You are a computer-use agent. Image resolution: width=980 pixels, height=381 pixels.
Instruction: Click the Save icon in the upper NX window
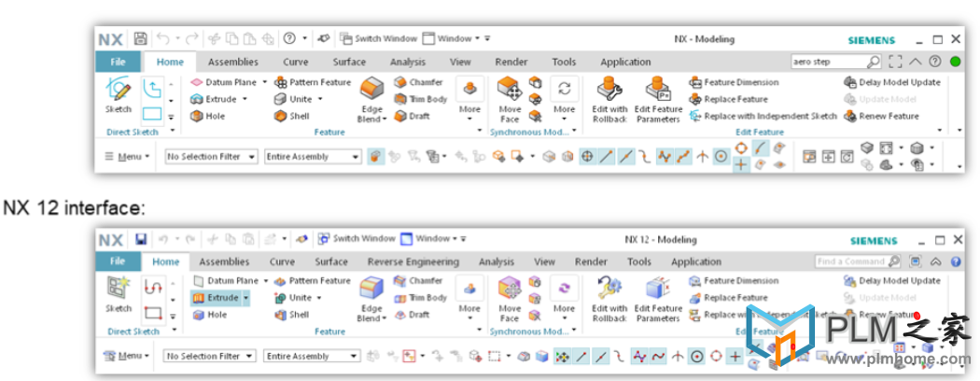(x=141, y=39)
